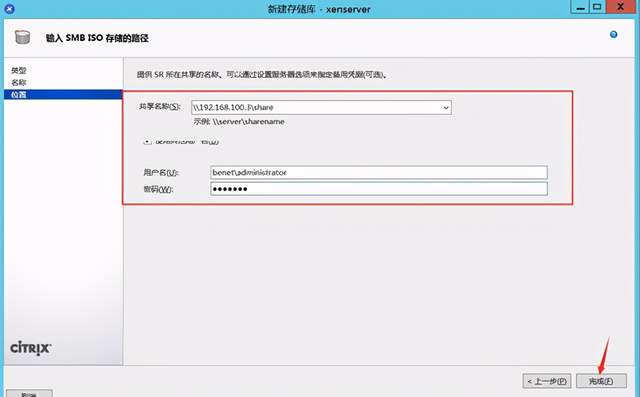640x397 pixels.
Task: Go to the 类型 step in sidebar
Action: 19,71
